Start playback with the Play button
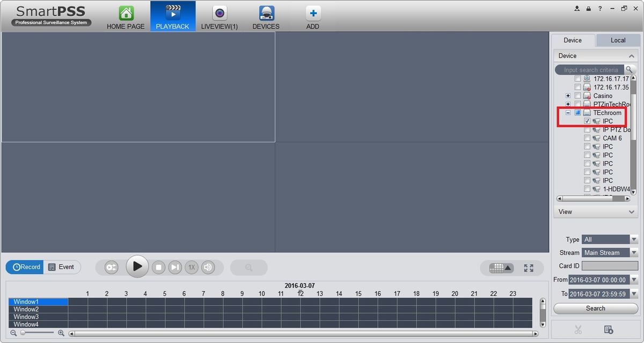 click(x=137, y=266)
